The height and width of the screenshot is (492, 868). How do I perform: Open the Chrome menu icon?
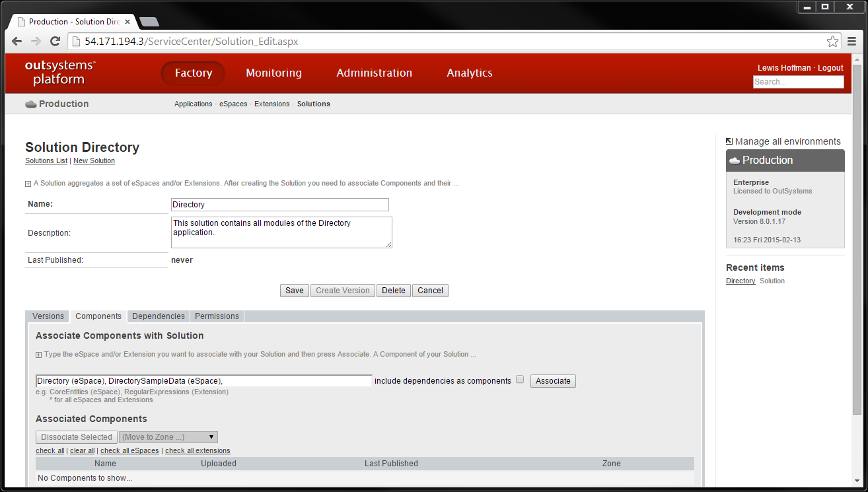[852, 41]
